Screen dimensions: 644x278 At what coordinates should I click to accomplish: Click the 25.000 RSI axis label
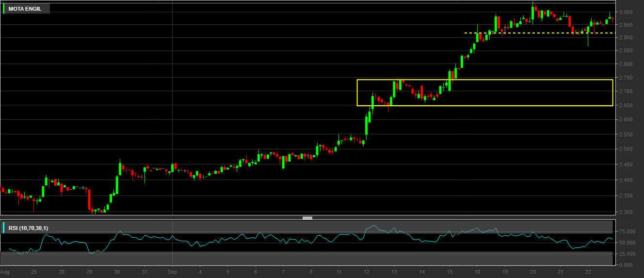(x=626, y=254)
